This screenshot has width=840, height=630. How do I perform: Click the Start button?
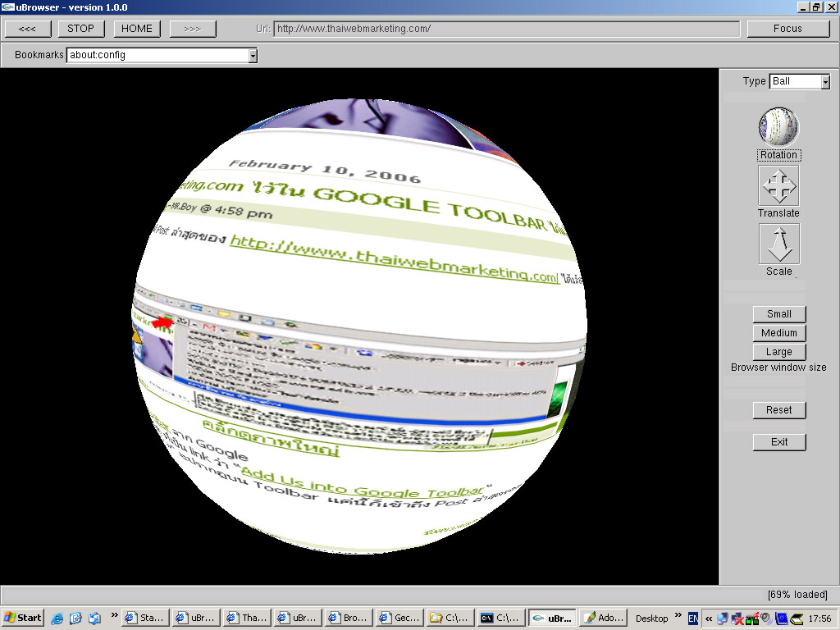pyautogui.click(x=23, y=618)
